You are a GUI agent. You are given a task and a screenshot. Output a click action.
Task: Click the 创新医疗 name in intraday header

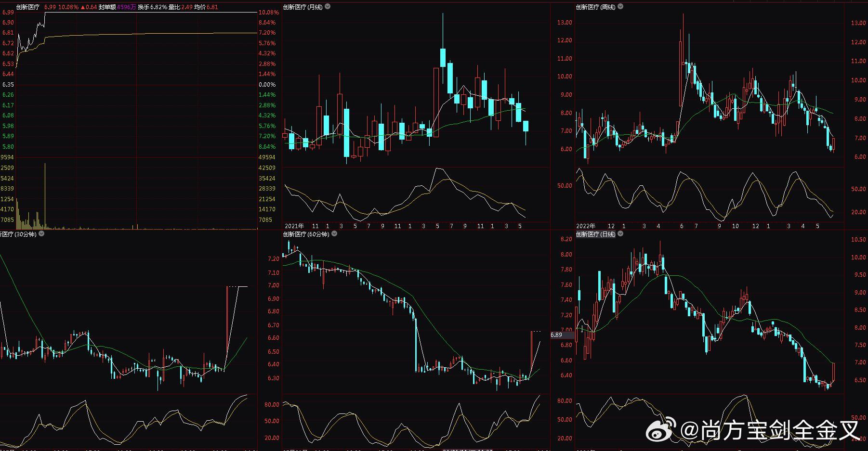tap(28, 7)
